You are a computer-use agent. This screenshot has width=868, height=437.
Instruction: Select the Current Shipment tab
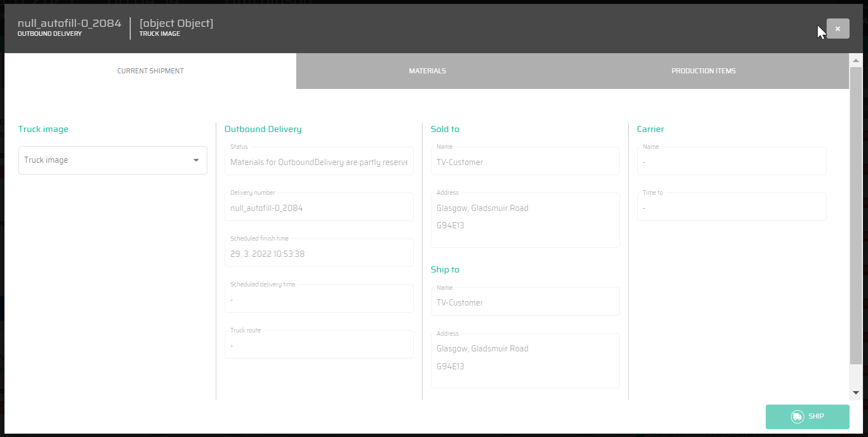pos(150,71)
